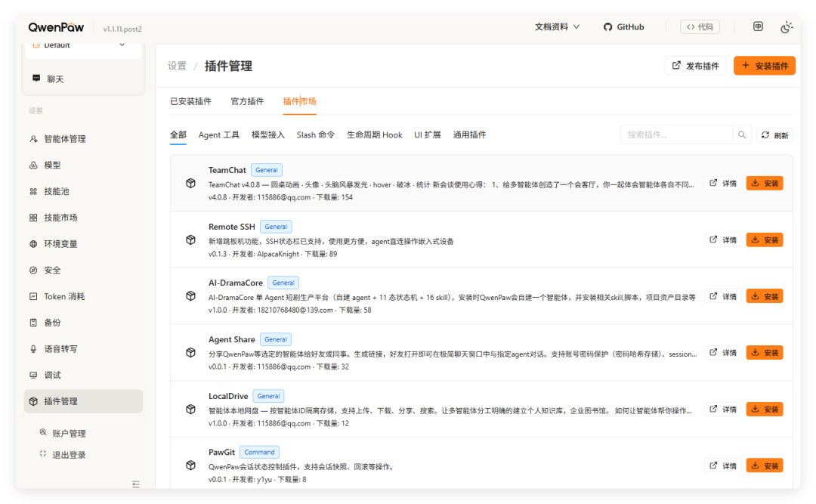The height and width of the screenshot is (504, 816).
Task: Install the AI-DramaCore plugin
Action: coord(765,296)
